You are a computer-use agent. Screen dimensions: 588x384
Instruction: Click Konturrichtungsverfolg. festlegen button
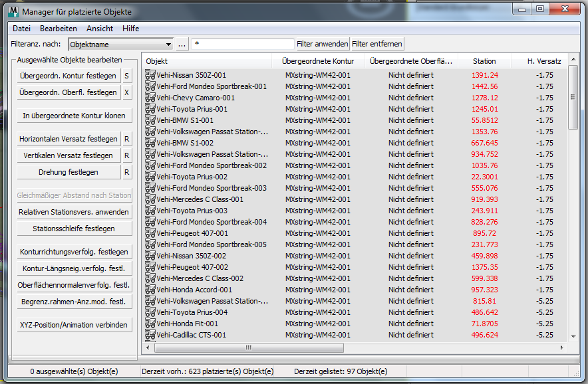[x=74, y=251]
